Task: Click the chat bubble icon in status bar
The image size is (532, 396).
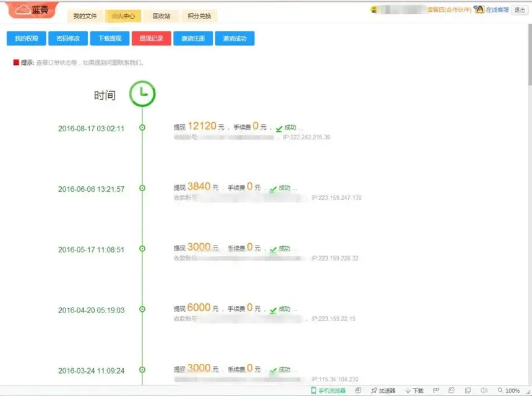Action: [x=452, y=390]
